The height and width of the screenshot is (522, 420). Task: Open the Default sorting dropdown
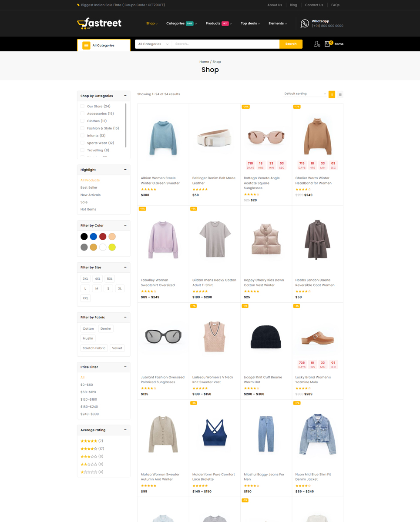305,94
